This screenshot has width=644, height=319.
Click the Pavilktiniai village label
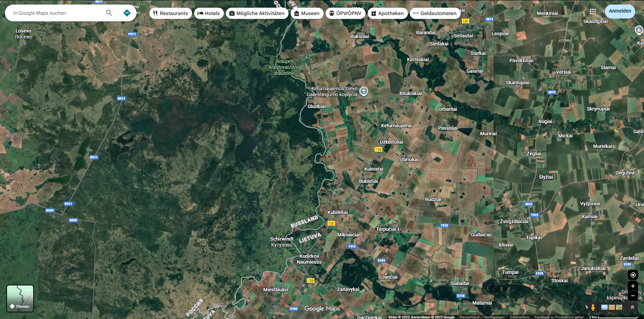522,61
